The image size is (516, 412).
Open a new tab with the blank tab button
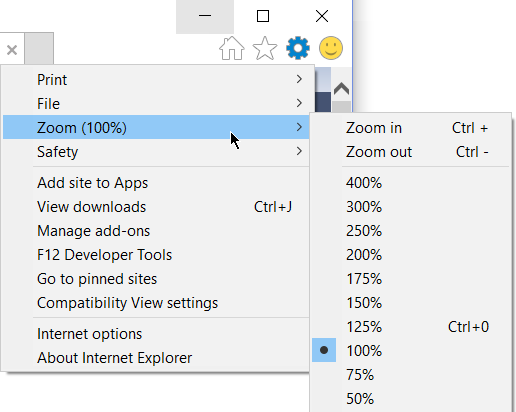39,48
